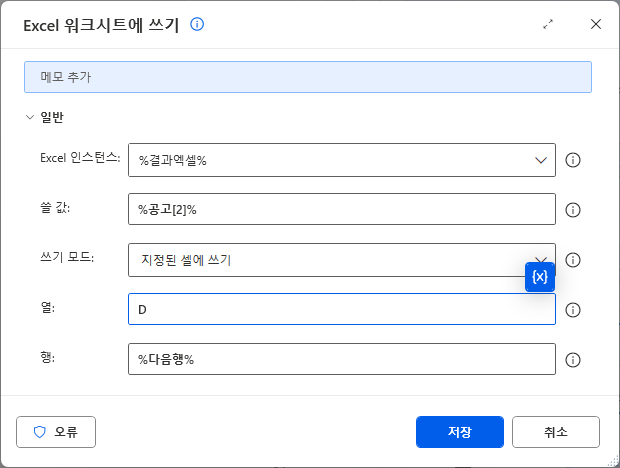Click the 저장 save button
Viewport: 620px width, 468px height.
[460, 432]
